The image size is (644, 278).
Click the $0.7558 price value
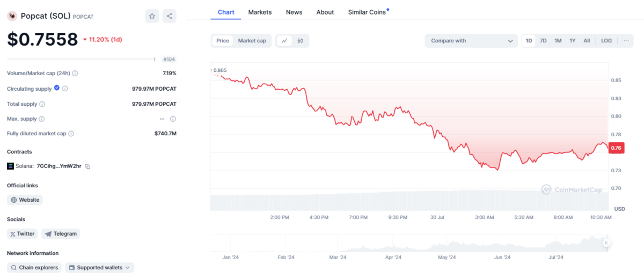[x=42, y=39]
